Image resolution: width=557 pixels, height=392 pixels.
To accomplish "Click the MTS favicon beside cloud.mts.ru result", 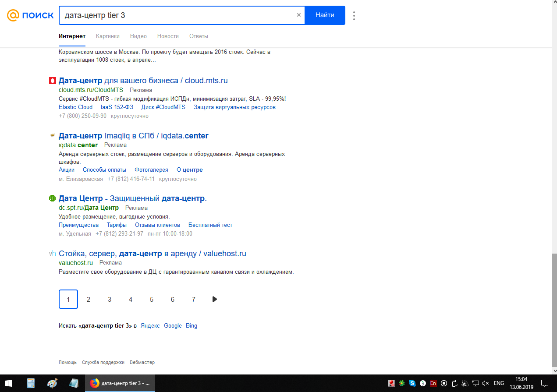I will point(53,81).
